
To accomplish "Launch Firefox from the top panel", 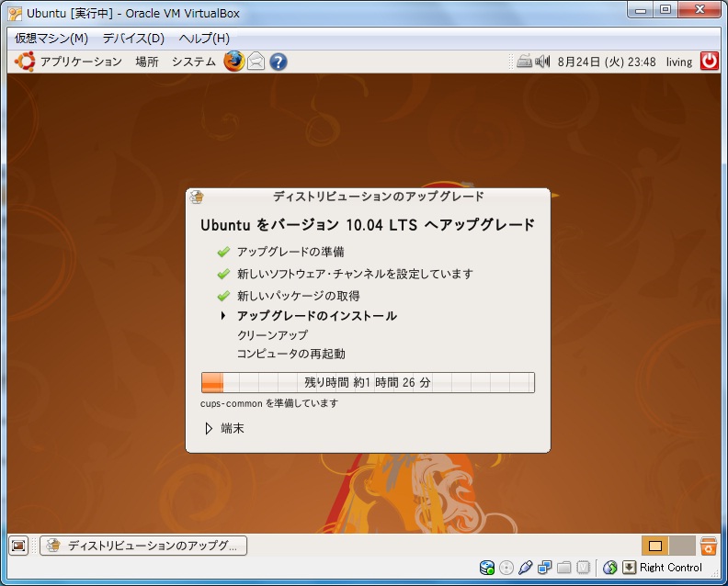I will (234, 62).
